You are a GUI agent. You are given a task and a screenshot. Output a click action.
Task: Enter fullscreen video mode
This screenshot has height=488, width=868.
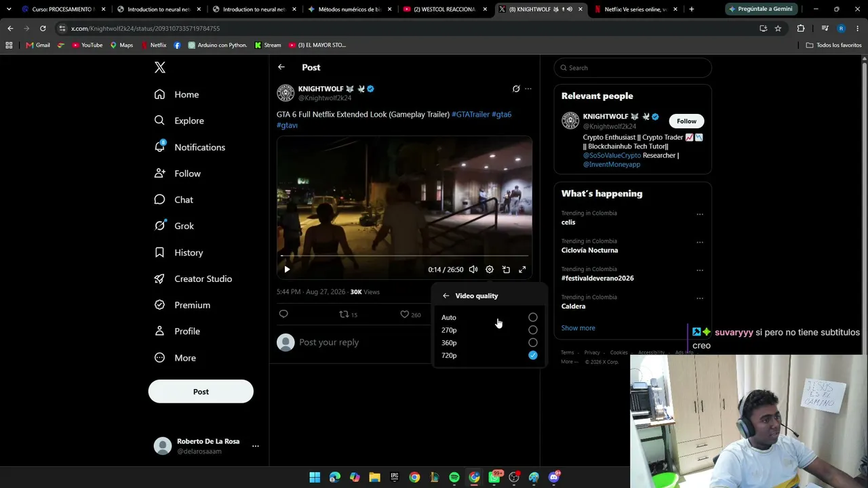point(522,270)
